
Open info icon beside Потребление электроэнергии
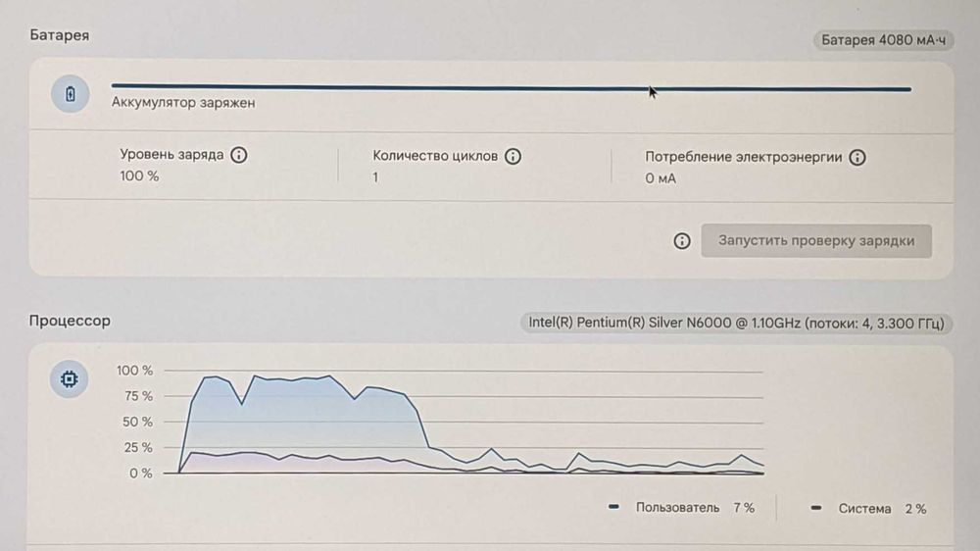(x=857, y=157)
